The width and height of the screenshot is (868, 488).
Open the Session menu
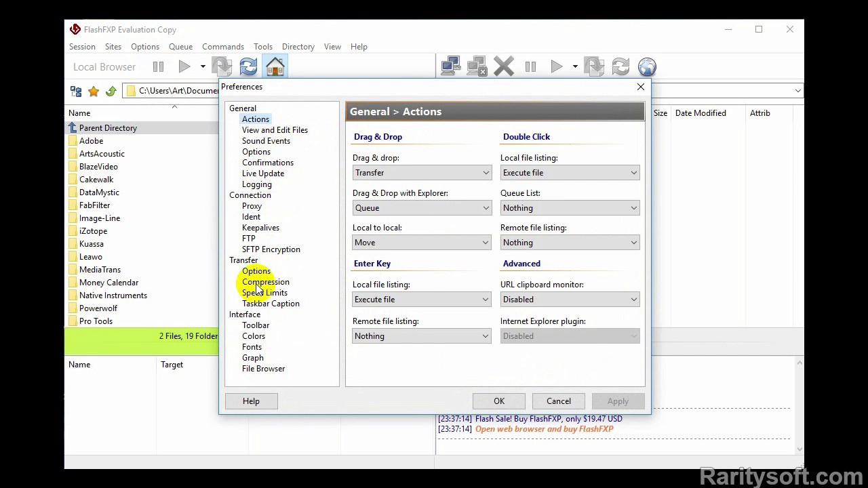pyautogui.click(x=82, y=47)
